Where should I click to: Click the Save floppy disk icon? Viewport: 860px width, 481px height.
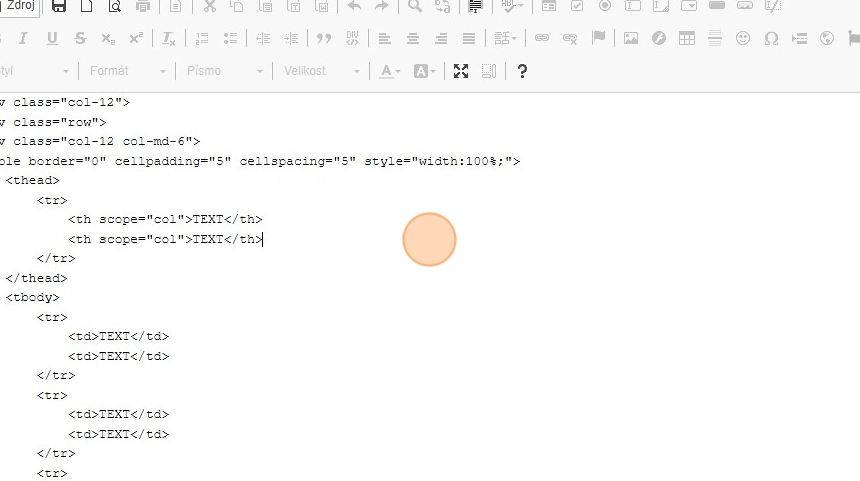59,6
